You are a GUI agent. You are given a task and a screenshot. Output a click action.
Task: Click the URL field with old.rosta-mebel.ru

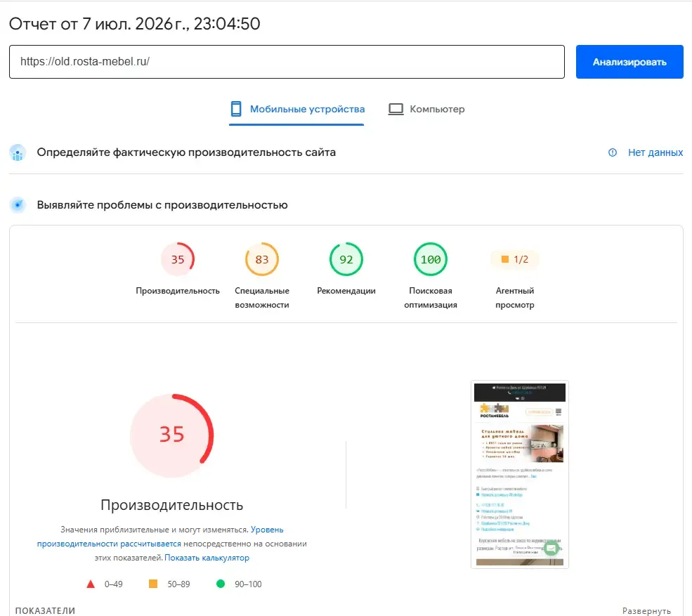click(287, 62)
